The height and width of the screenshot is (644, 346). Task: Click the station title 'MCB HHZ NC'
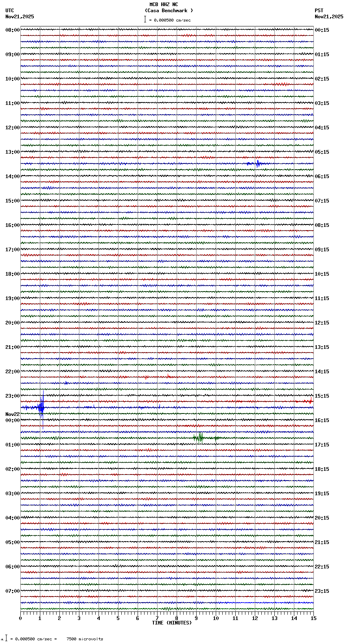tap(164, 4)
